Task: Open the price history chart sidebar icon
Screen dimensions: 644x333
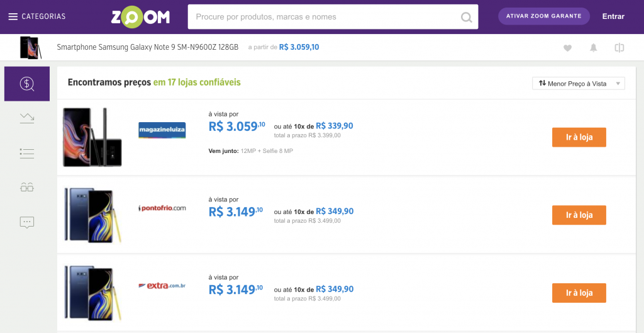Action: pos(27,118)
